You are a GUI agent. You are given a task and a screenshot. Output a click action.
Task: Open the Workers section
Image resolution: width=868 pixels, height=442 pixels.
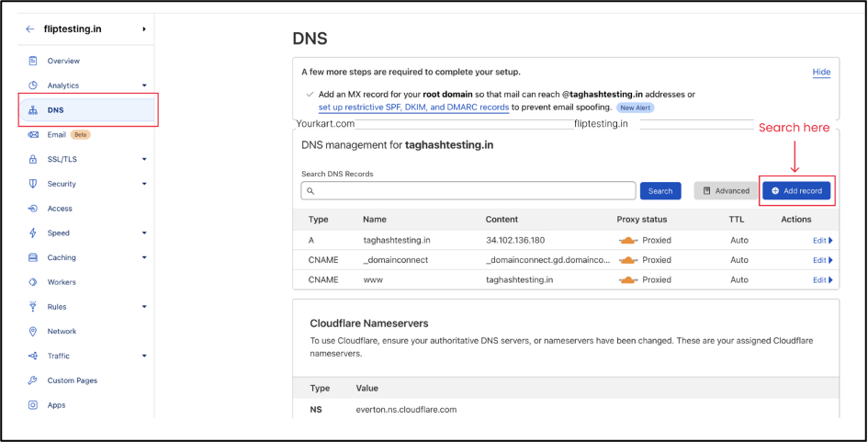click(x=62, y=282)
